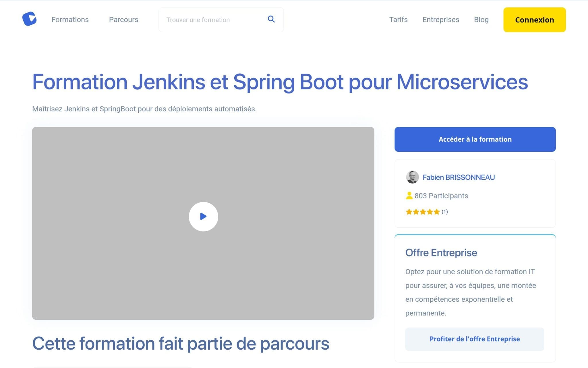Image resolution: width=588 pixels, height=368 pixels.
Task: Play the course preview video
Action: 203,216
